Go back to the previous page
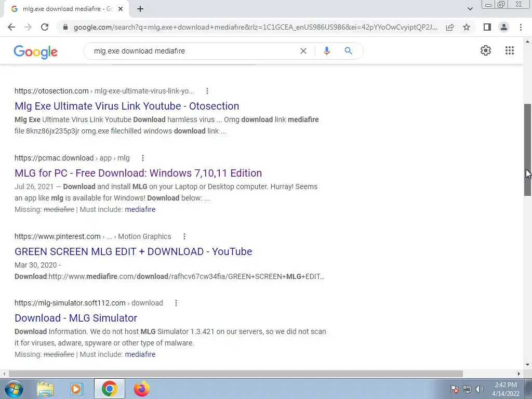 click(11, 27)
